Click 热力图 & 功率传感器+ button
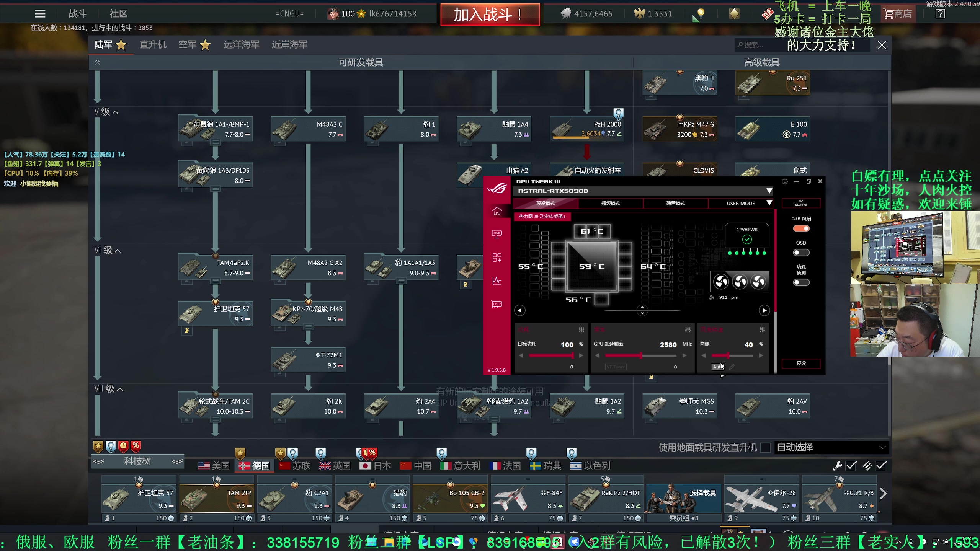Image resolution: width=980 pixels, height=551 pixels. point(542,216)
